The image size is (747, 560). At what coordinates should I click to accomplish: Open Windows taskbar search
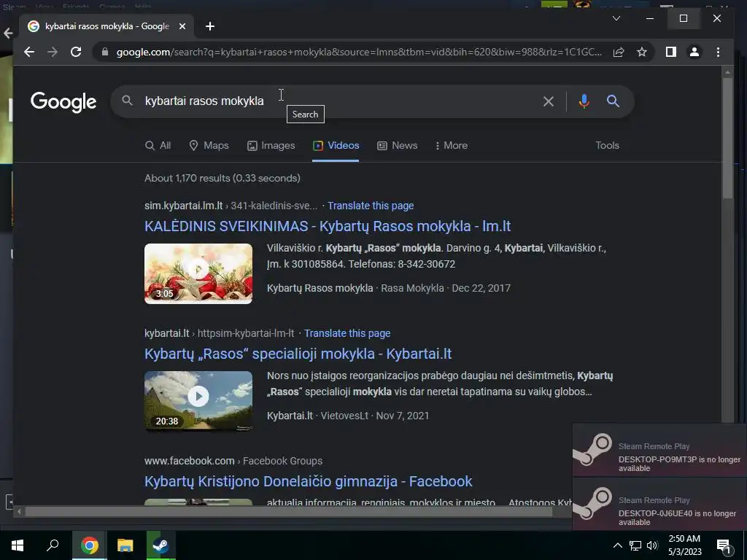[53, 545]
